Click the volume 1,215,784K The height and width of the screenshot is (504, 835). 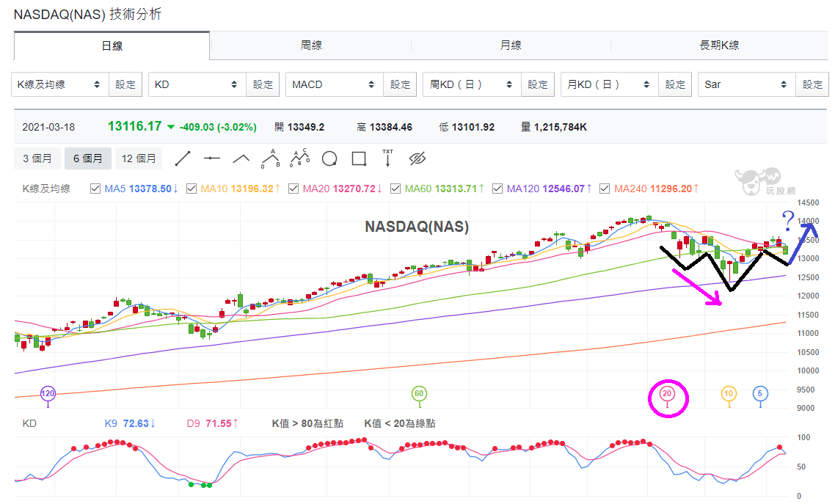(x=561, y=127)
